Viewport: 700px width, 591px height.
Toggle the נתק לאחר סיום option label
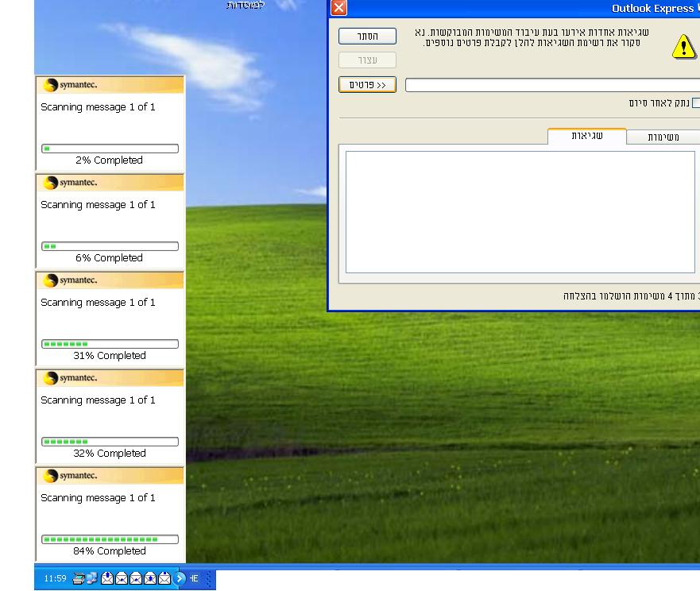(659, 103)
